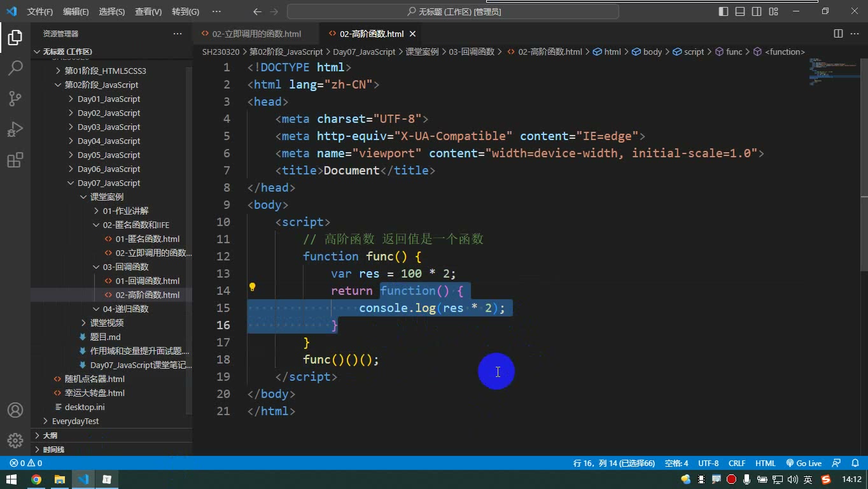Screen dimensions: 868x489
Task: Open the Source Control view
Action: [15, 98]
